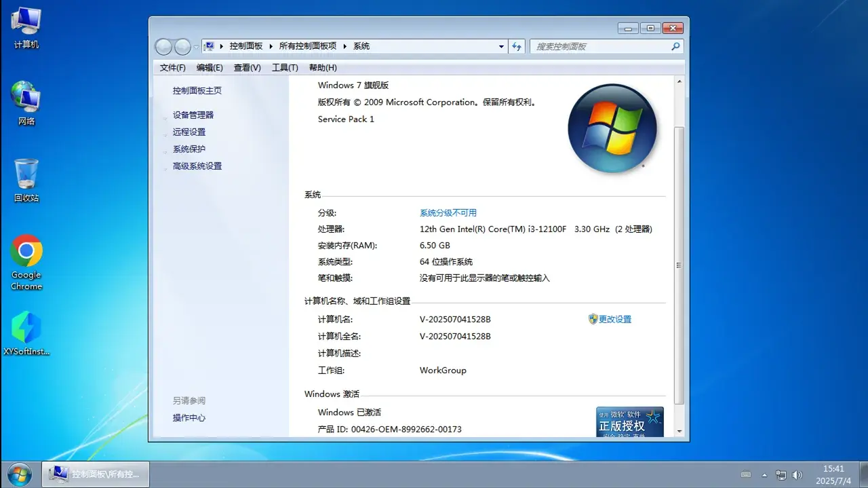Viewport: 868px width, 488px height.
Task: Click the volume speaker tray icon
Action: pos(797,474)
